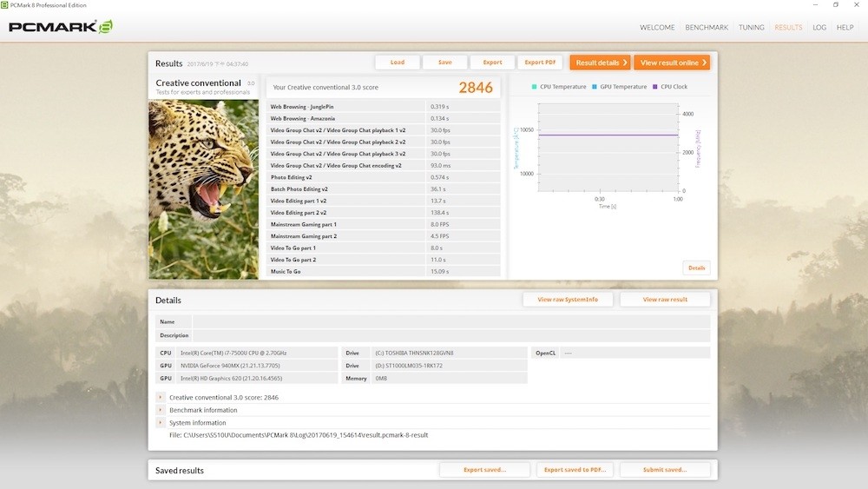
Task: Expand Creative conventional 3.0 score section
Action: 161,397
